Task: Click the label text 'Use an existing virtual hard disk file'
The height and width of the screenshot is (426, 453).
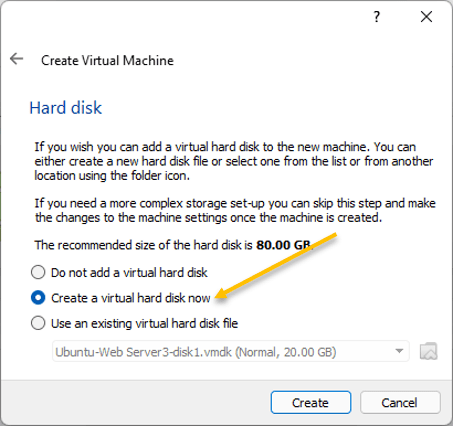Action: pos(144,323)
